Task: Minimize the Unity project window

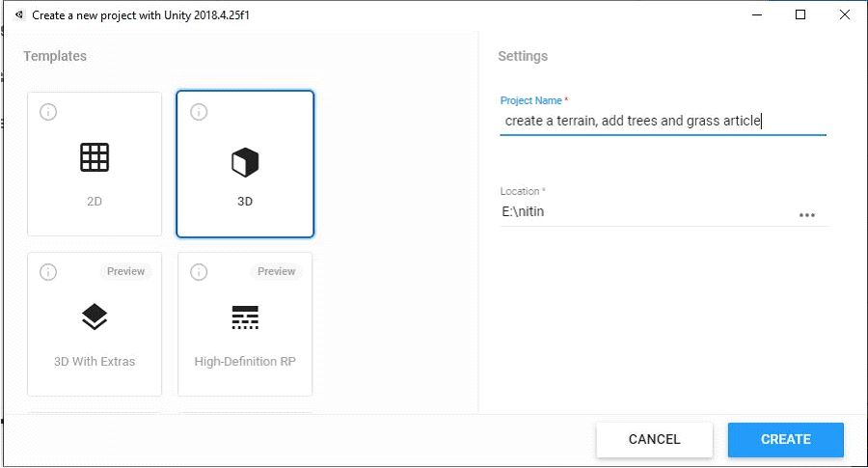Action: pos(757,14)
